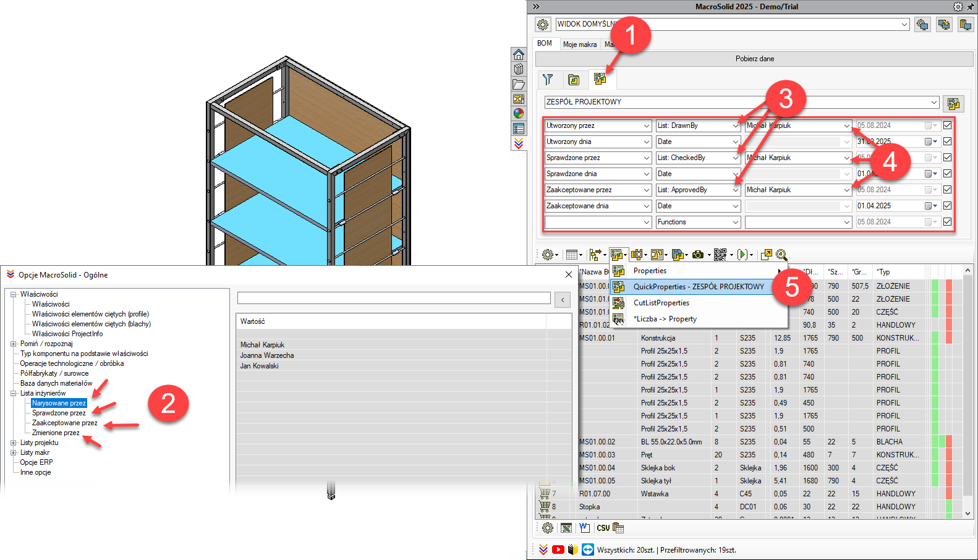Open the appearances color ball icon in sidebar
978x560 pixels.
[x=519, y=113]
